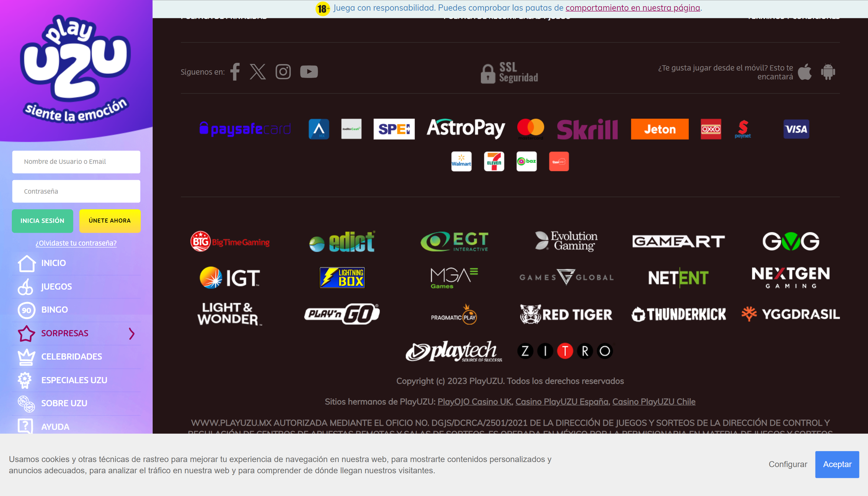Click the Lightning Box provider logo
Viewport: 868px width, 496px height.
[342, 278]
